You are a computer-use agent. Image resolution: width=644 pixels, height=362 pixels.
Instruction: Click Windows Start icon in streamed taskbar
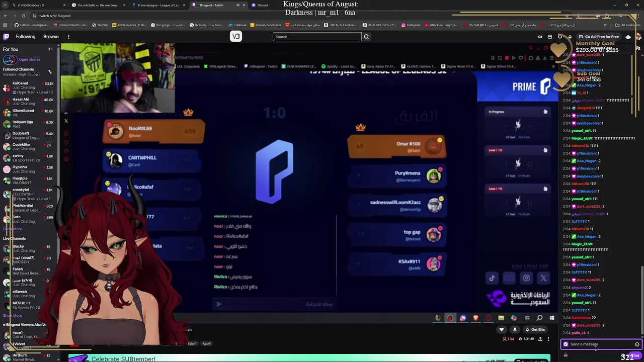point(552,318)
